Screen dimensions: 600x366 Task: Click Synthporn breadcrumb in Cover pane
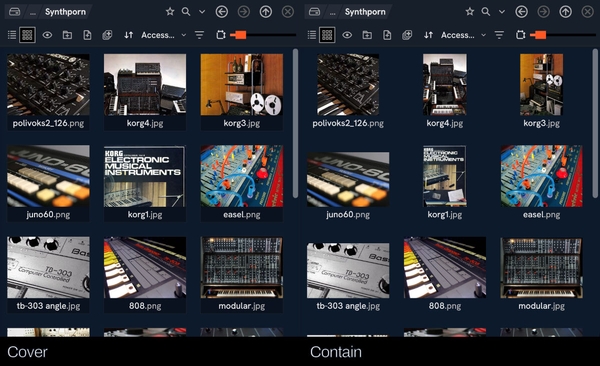(65, 12)
